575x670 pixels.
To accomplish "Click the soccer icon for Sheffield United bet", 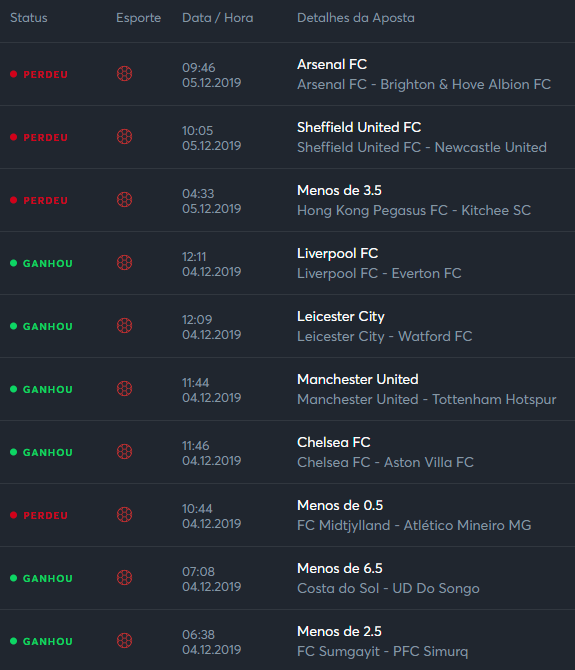I will click(x=124, y=137).
